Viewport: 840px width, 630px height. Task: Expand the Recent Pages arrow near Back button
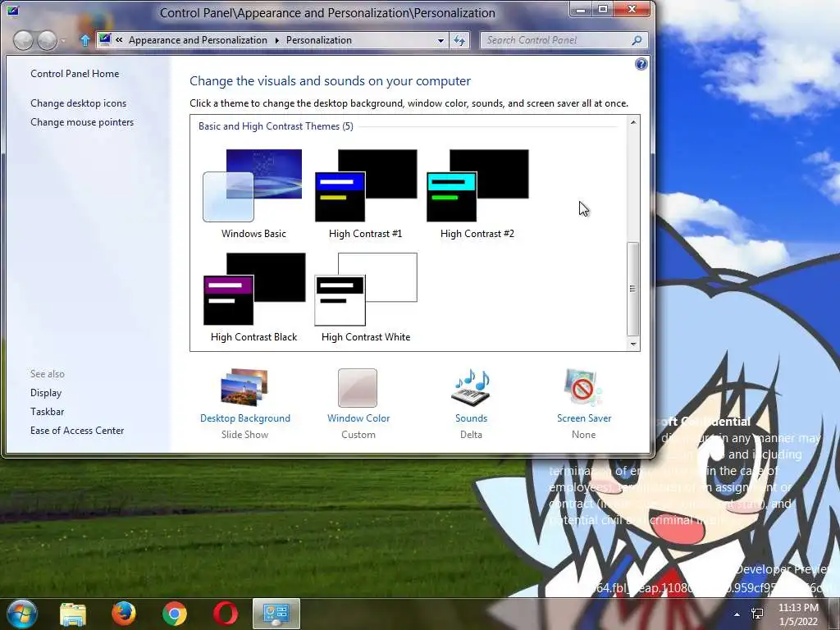click(63, 41)
